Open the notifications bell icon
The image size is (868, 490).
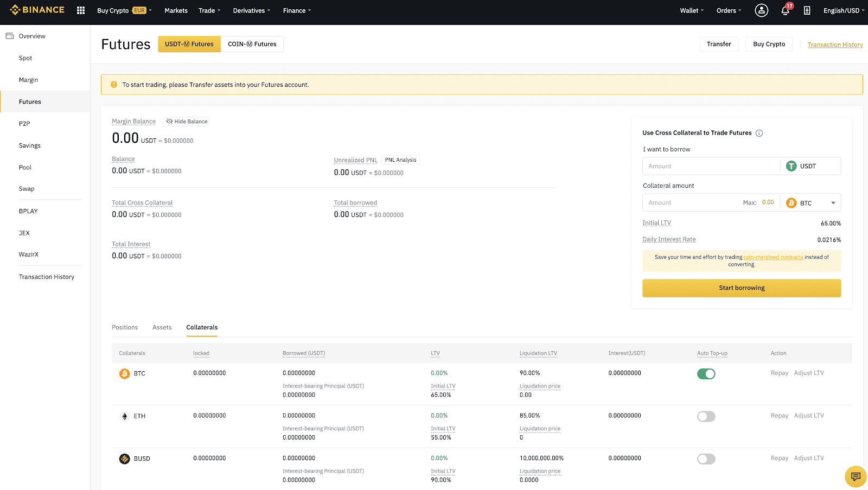tap(785, 10)
